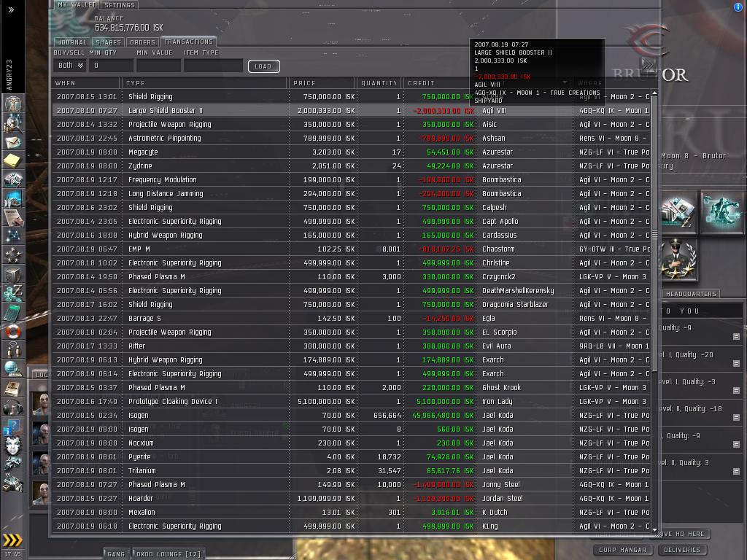Click the Load button
This screenshot has height=560, width=747.
263,66
